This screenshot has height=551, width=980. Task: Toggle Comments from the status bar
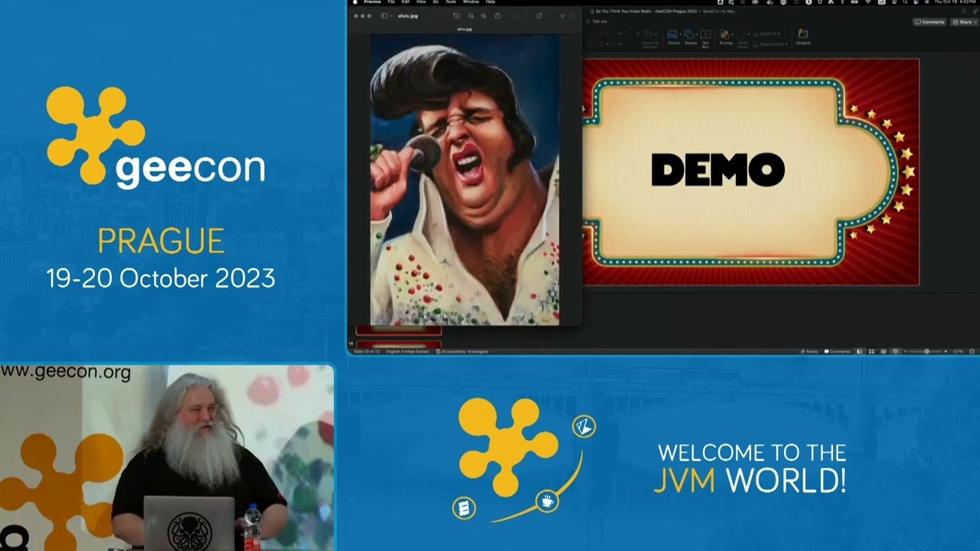coord(837,351)
